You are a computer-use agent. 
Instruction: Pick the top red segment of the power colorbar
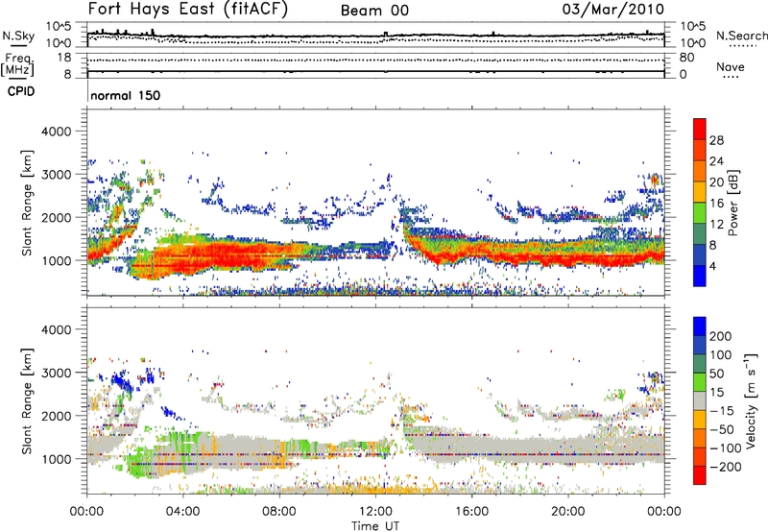700,130
